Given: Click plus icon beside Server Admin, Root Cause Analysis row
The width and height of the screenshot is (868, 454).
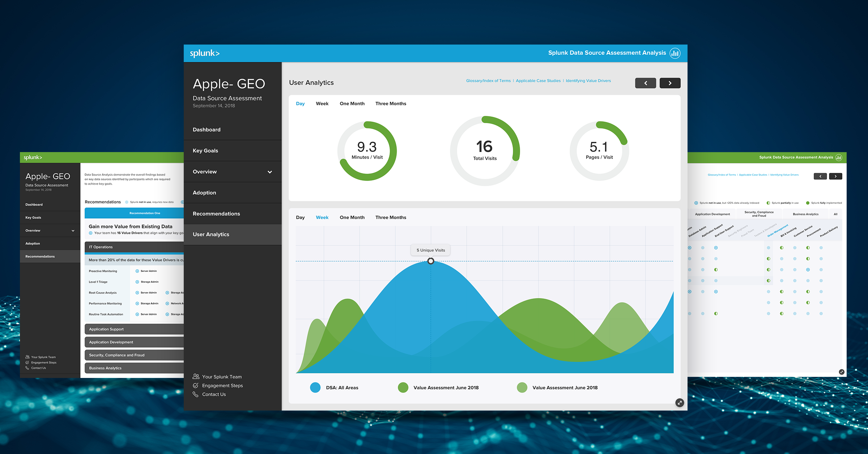Looking at the screenshot, I should point(137,293).
